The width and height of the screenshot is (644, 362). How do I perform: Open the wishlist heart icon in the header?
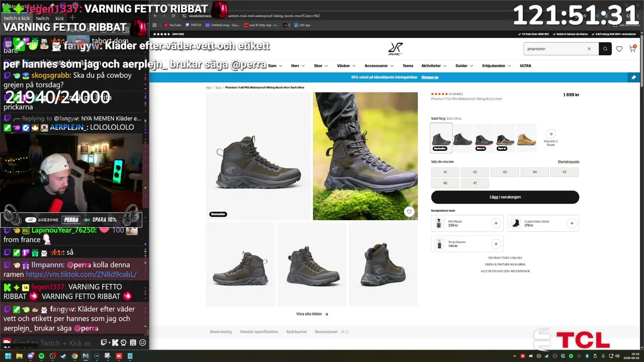click(619, 49)
